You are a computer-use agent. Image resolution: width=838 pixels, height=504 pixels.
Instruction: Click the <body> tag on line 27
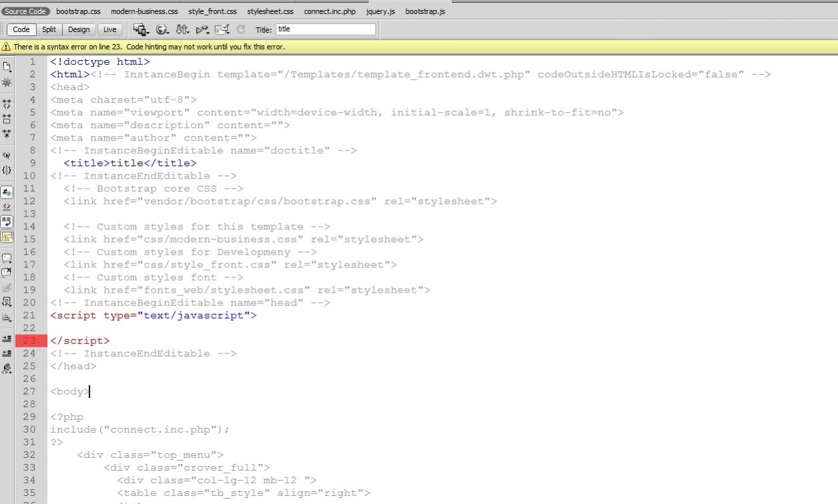point(70,391)
